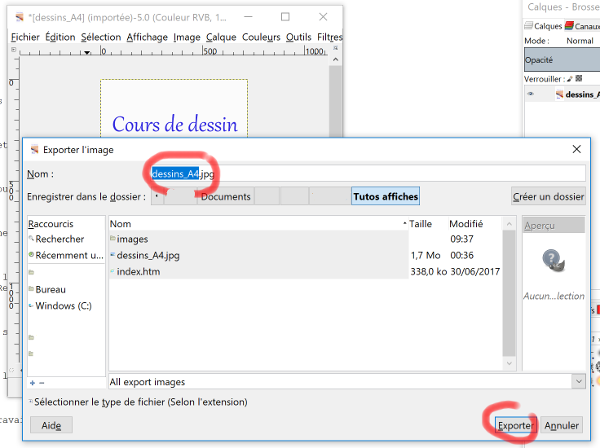Open the Sélection menu

(x=101, y=37)
